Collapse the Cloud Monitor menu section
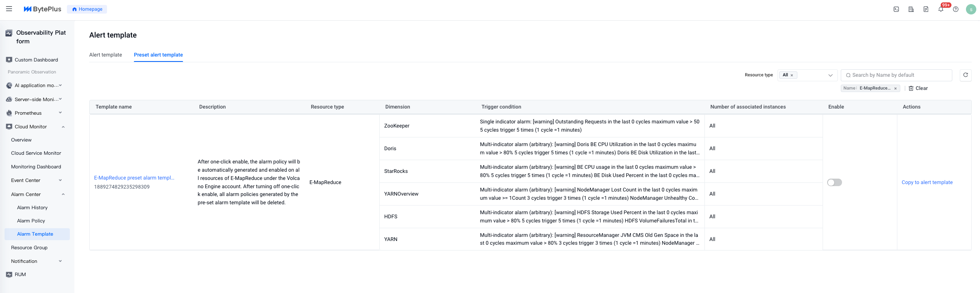Screen dimensions: 980x293 point(63,127)
